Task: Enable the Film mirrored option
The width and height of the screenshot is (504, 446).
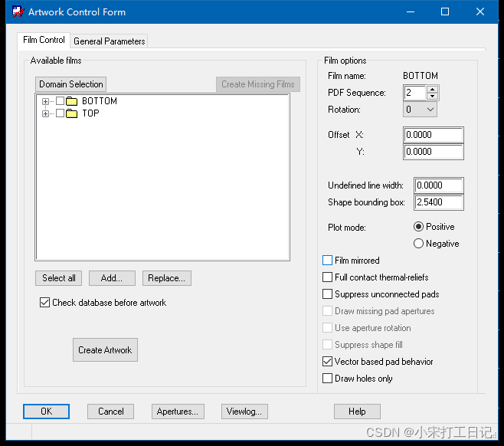Action: tap(329, 261)
